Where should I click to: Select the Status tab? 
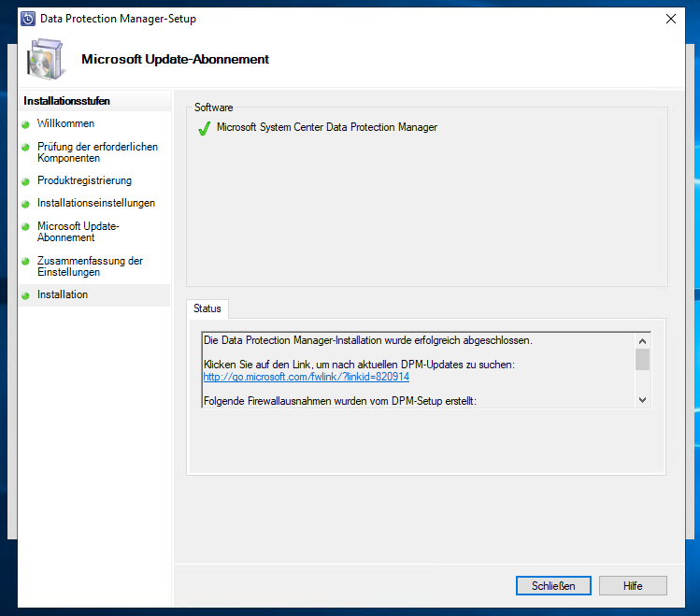[x=207, y=308]
